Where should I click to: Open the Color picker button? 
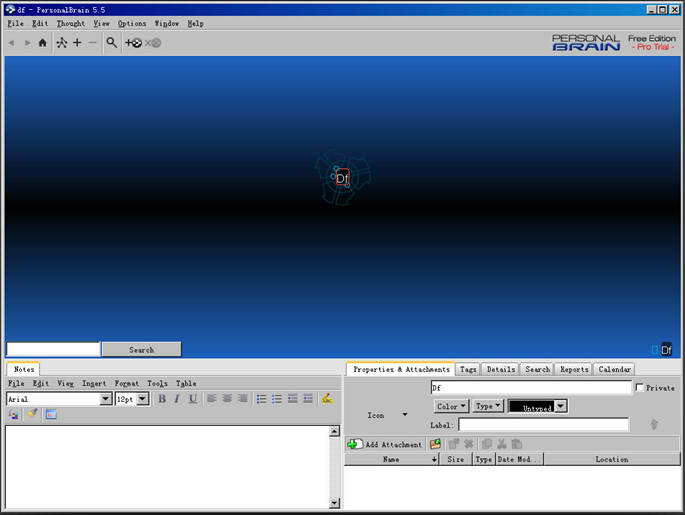[451, 406]
